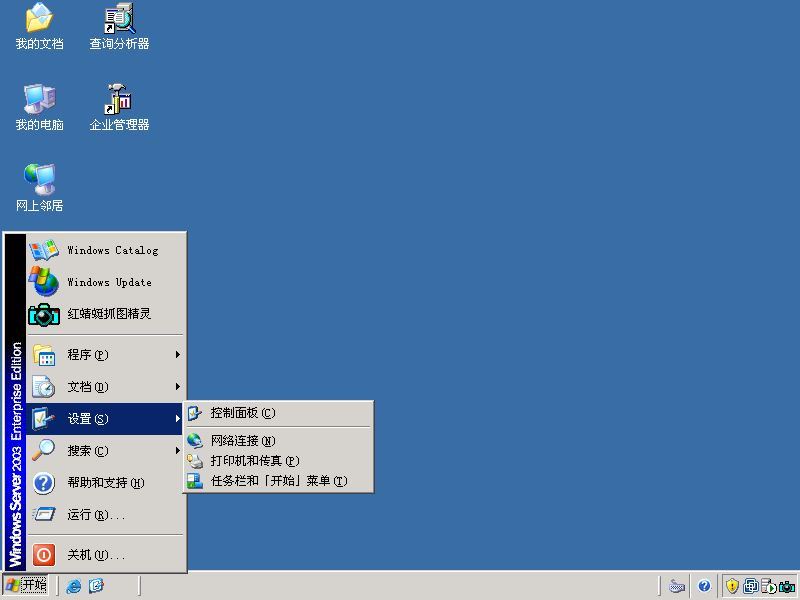This screenshot has height=600, width=800.
Task: Select the 我的电脑 desktop icon
Action: [x=39, y=108]
